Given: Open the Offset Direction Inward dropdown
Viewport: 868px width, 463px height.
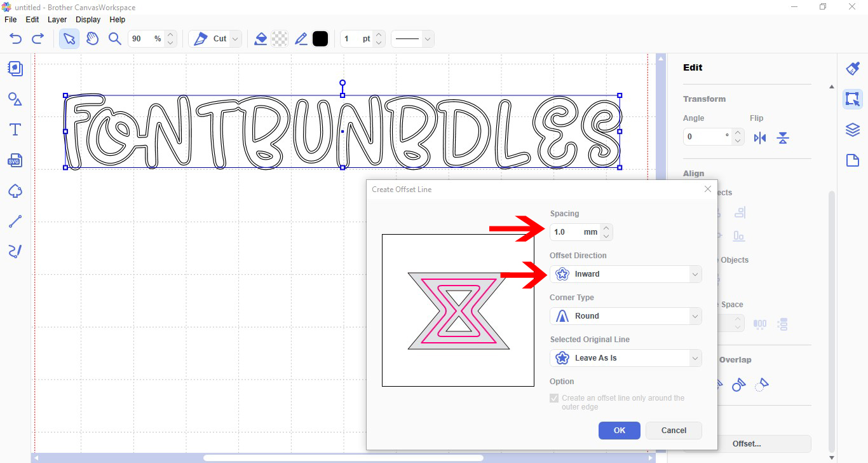Looking at the screenshot, I should [x=626, y=274].
